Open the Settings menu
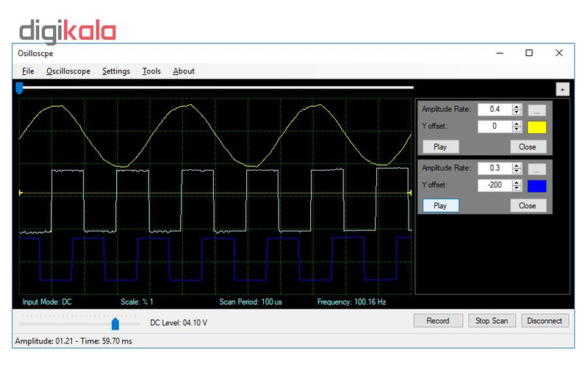 [116, 71]
